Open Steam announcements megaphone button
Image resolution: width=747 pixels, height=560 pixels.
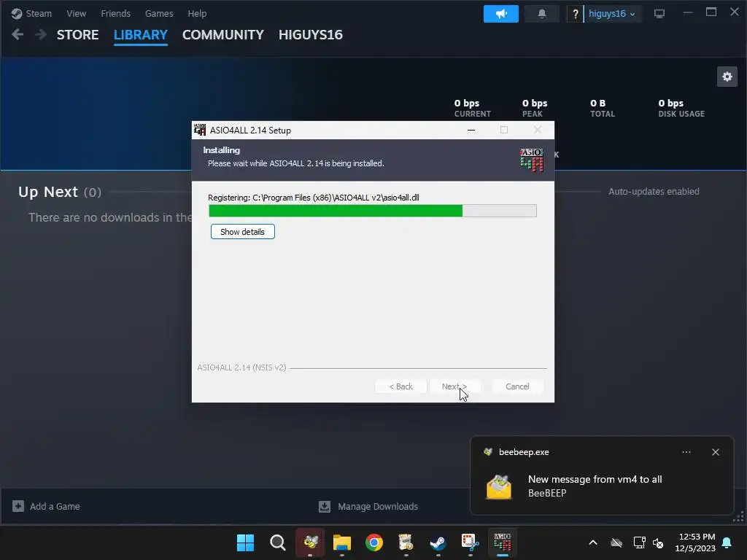pos(500,14)
